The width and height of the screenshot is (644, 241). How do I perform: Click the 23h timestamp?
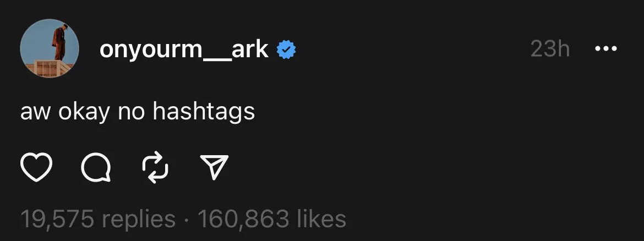(550, 50)
